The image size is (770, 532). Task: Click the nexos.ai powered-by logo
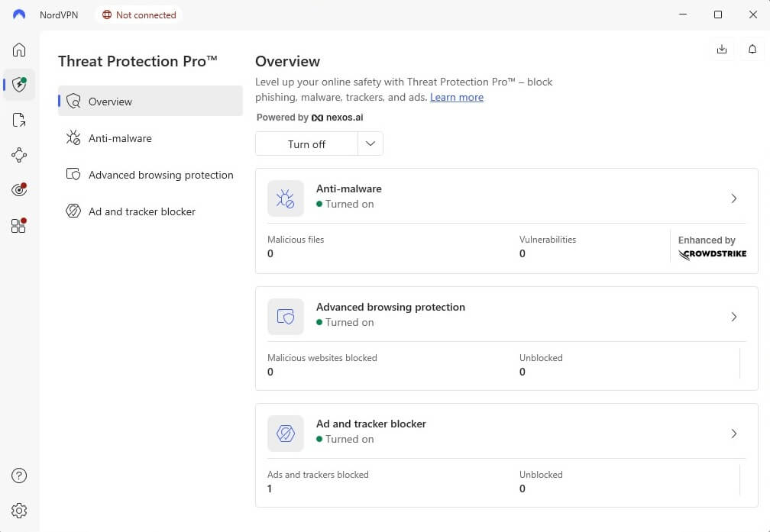[337, 118]
